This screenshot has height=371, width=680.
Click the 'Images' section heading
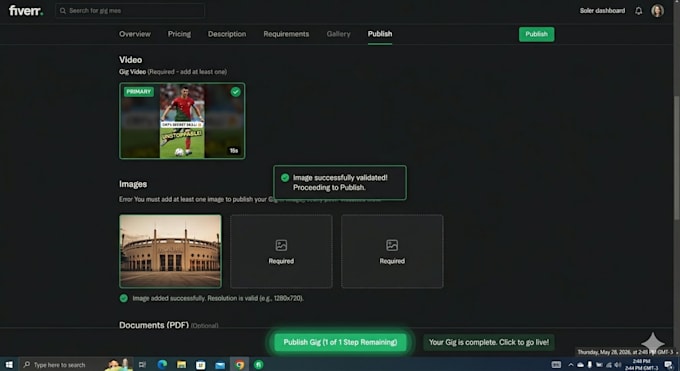tap(133, 184)
